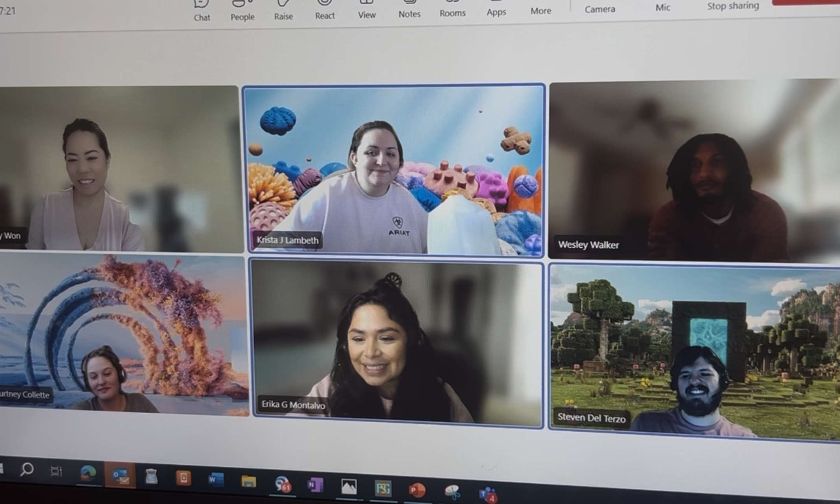Image resolution: width=840 pixels, height=504 pixels.
Task: Select Steven Del Terzo's video tile
Action: coord(694,352)
